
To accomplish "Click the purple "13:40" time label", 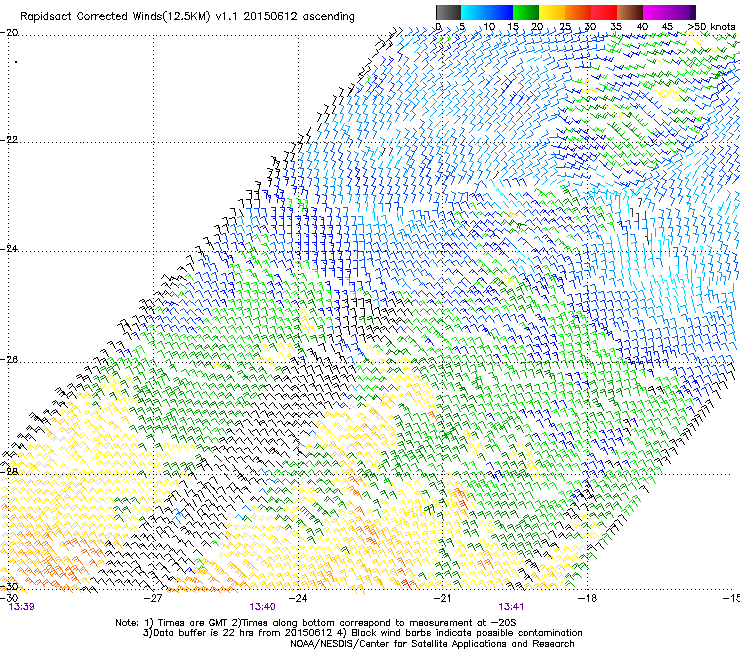I will pyautogui.click(x=262, y=607).
